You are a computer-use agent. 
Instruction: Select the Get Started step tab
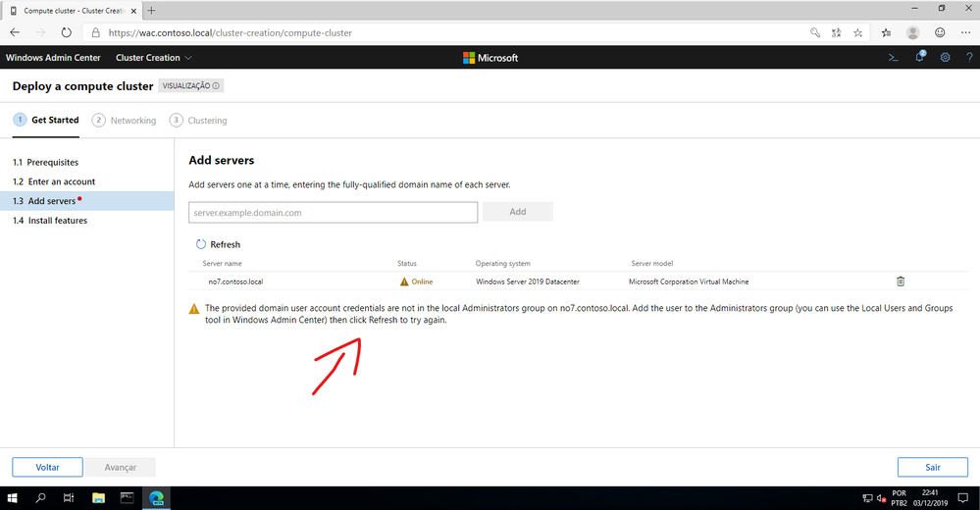coord(46,120)
